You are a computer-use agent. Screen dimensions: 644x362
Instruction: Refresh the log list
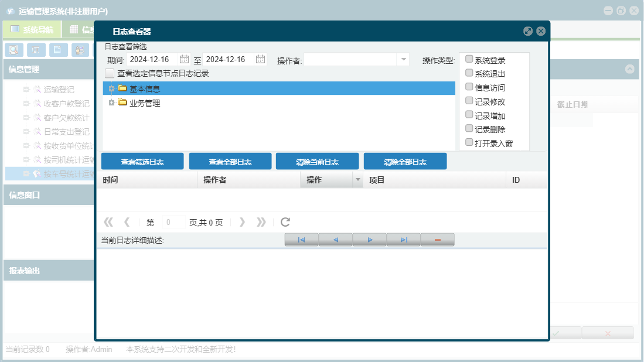285,222
